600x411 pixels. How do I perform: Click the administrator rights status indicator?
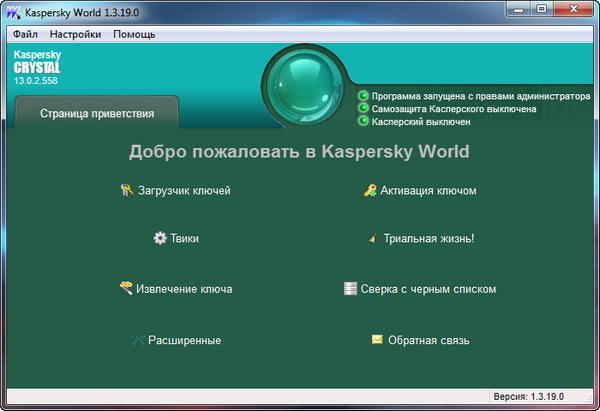364,96
